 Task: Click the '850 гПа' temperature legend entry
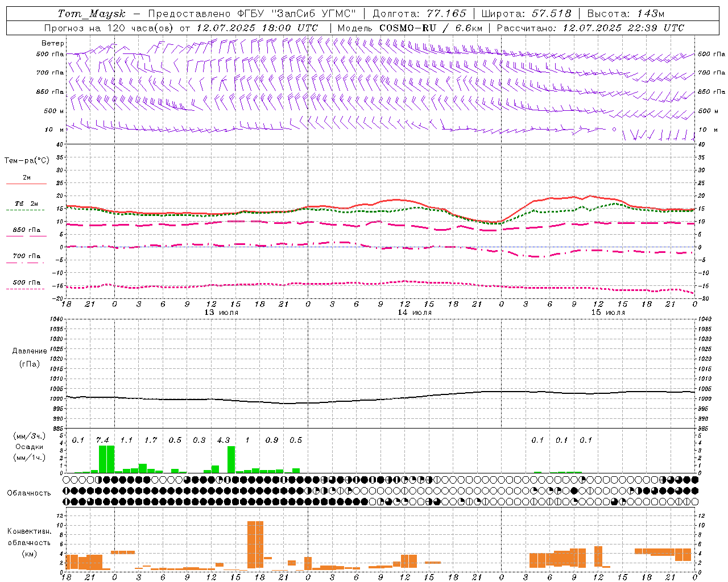[27, 230]
